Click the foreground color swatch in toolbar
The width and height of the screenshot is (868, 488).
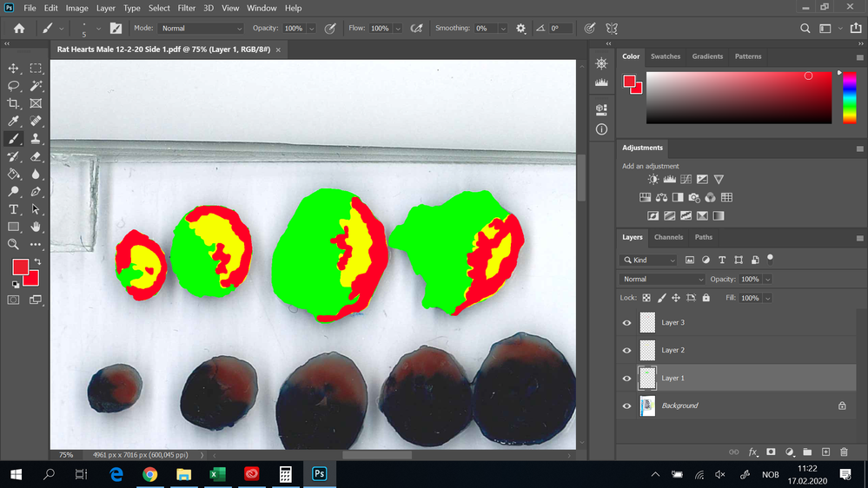pos(21,267)
